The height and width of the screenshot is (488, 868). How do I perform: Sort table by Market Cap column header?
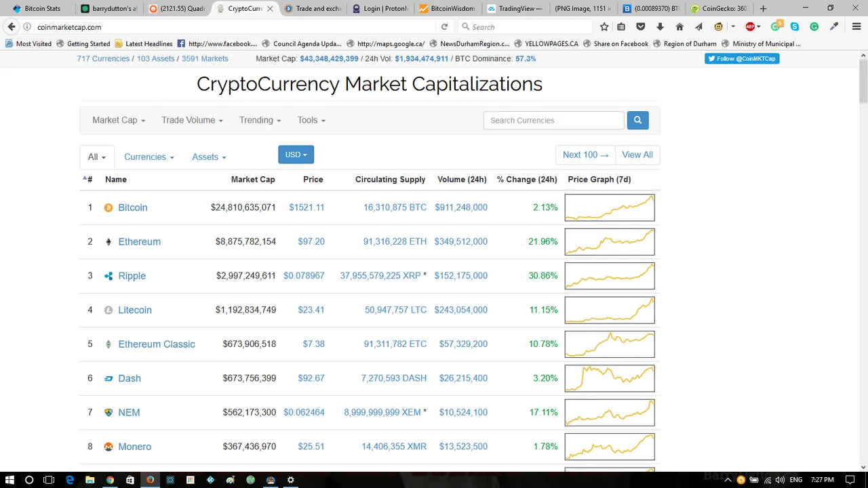coord(253,180)
